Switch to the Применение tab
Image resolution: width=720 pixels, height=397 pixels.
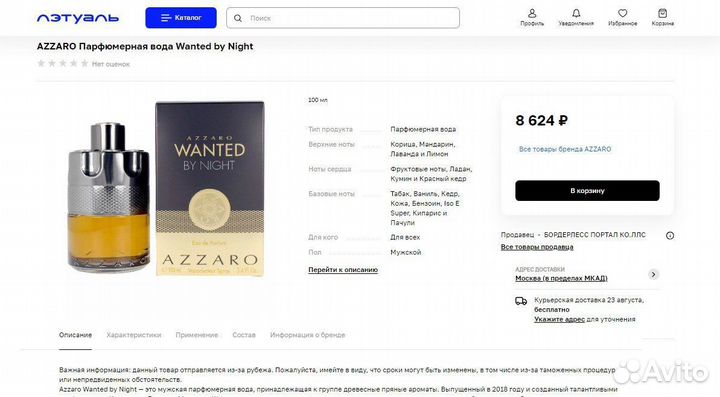pyautogui.click(x=197, y=335)
